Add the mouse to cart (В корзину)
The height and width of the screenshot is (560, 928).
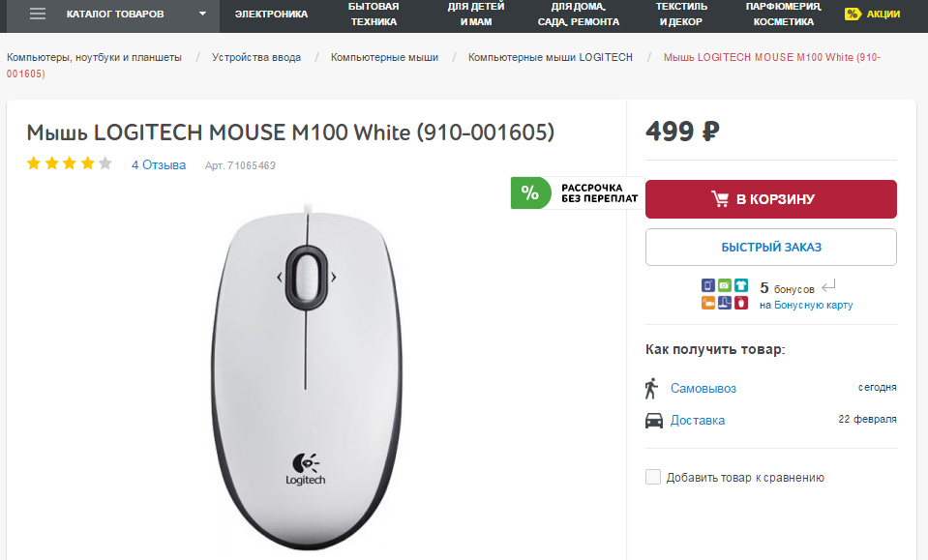pos(770,199)
